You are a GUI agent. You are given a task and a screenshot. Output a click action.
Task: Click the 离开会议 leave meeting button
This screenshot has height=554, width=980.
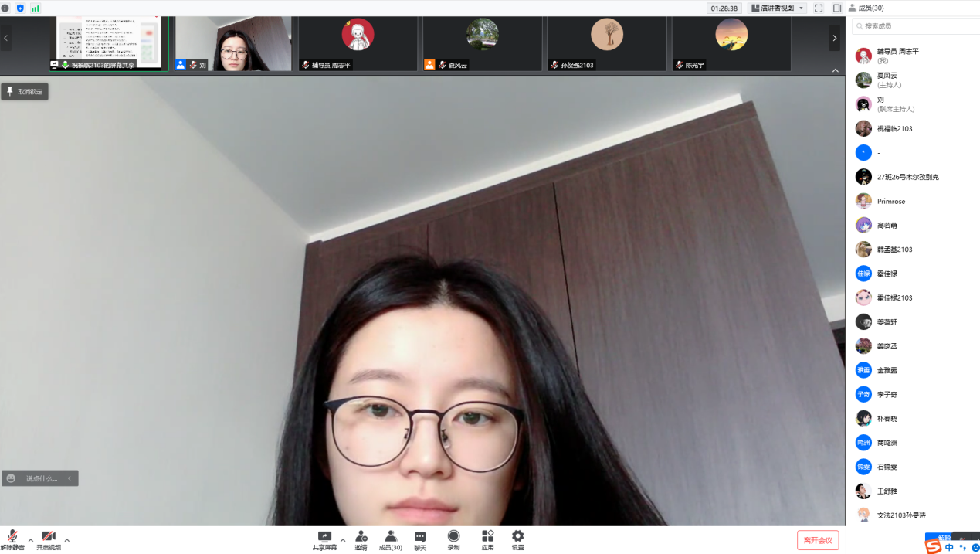818,540
